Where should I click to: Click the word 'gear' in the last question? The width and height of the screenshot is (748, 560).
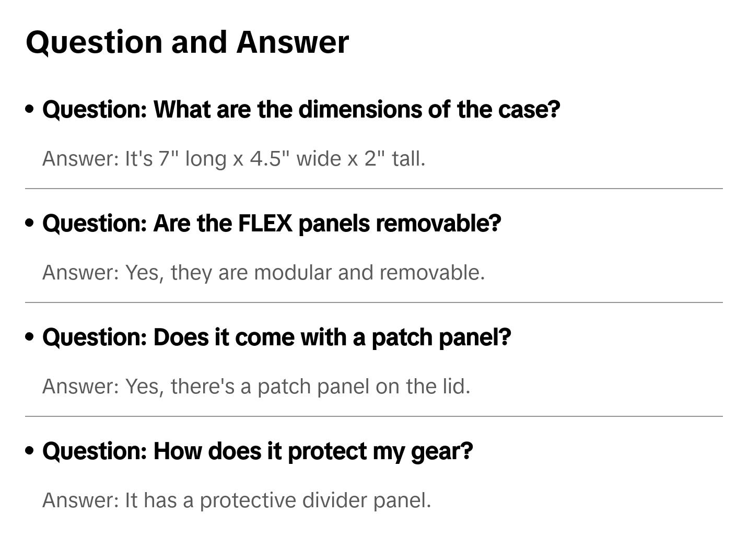[441, 451]
